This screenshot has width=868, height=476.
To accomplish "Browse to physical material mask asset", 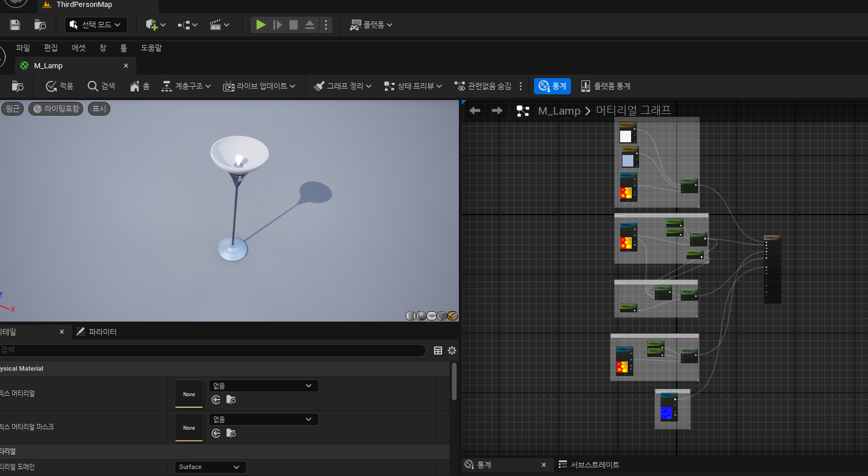I will coord(231,433).
